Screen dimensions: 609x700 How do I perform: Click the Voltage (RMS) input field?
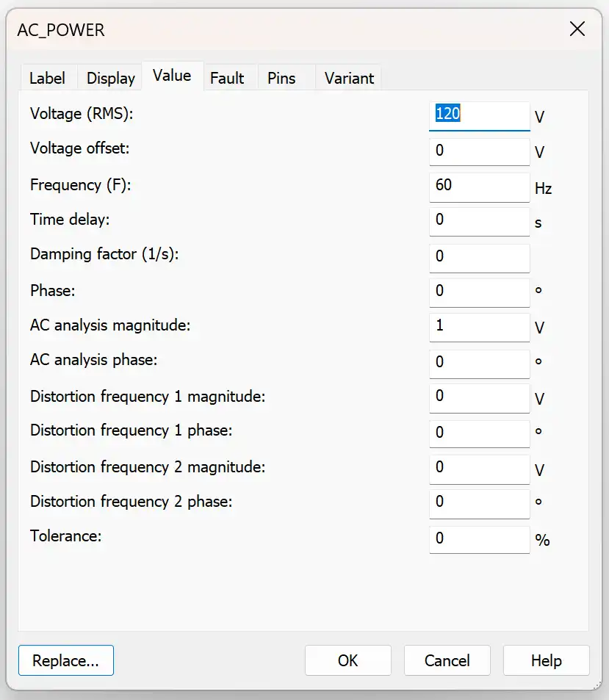click(479, 115)
